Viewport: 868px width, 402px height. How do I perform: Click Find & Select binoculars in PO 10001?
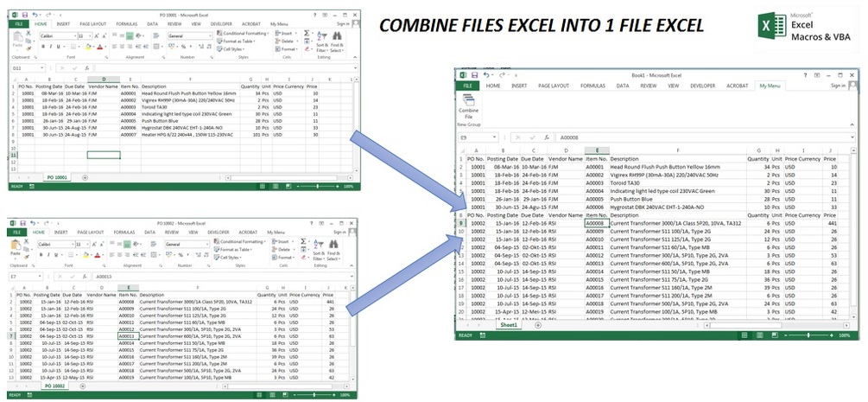tap(337, 36)
